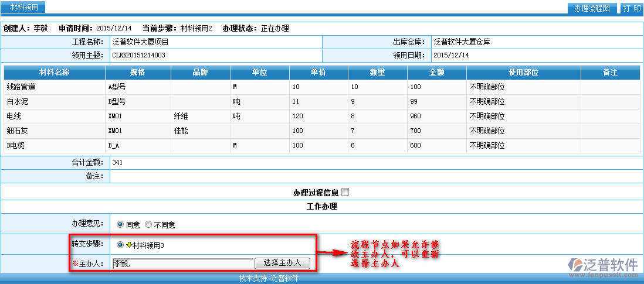The image size is (644, 284).
Task: Click the 金额 column header
Action: tap(436, 72)
